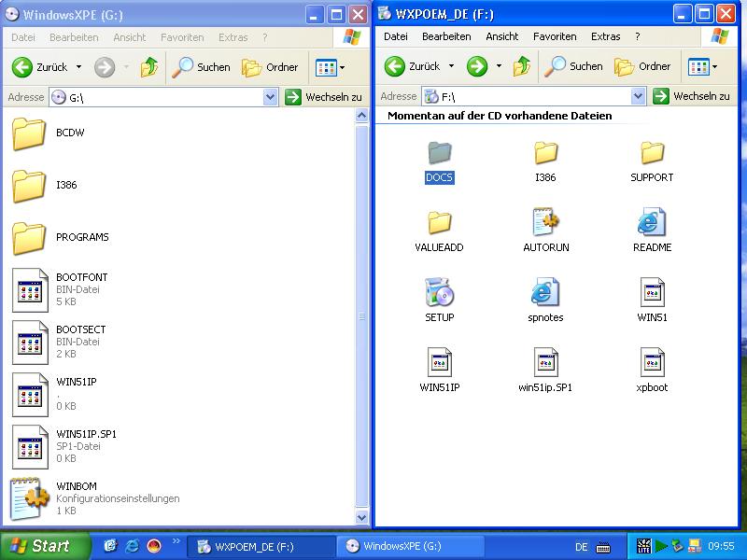Open Datei menu in WindowsXPE window
The width and height of the screenshot is (747, 560).
tap(22, 37)
